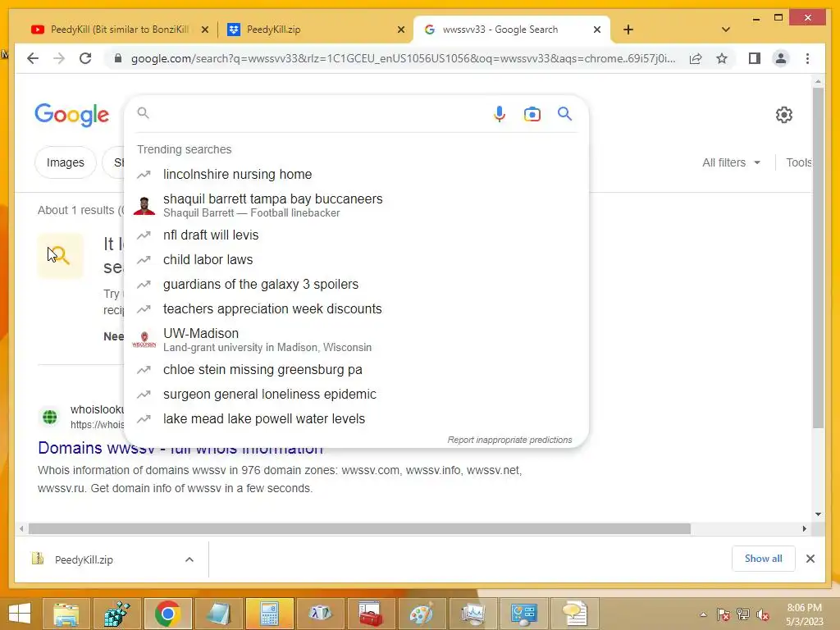Click the horizontal scrollbar thumb
This screenshot has height=630, width=840.
click(x=359, y=529)
